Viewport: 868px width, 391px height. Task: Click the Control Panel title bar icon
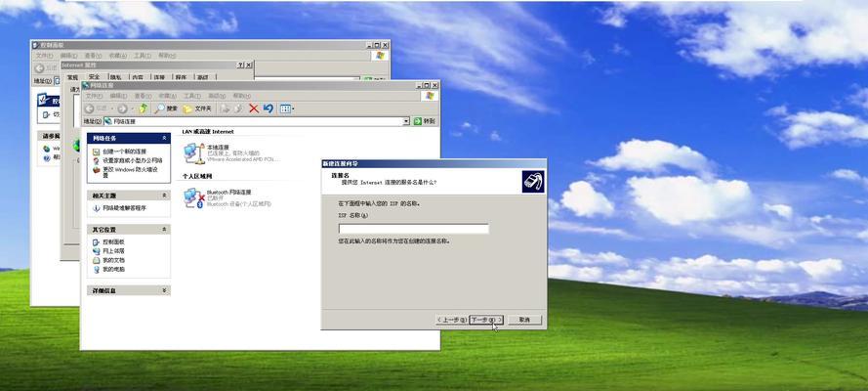click(36, 45)
